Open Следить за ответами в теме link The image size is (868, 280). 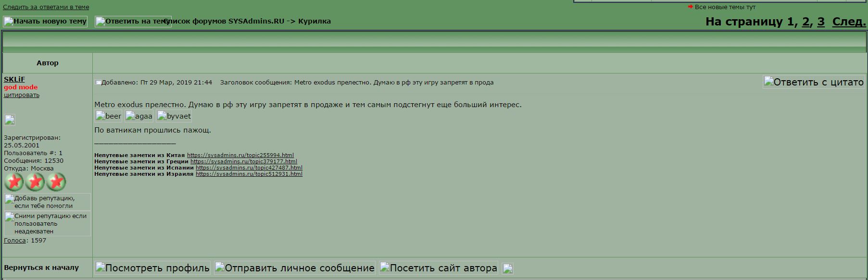click(x=46, y=7)
